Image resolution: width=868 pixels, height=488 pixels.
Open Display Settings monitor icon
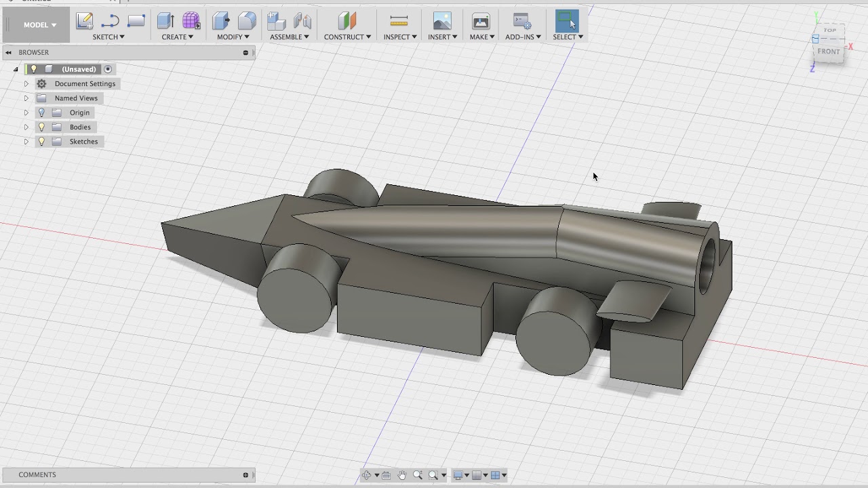(x=458, y=475)
